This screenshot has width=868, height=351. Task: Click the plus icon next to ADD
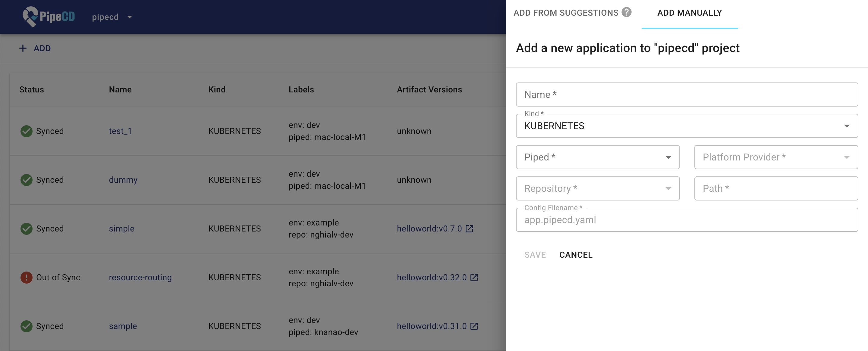[23, 48]
